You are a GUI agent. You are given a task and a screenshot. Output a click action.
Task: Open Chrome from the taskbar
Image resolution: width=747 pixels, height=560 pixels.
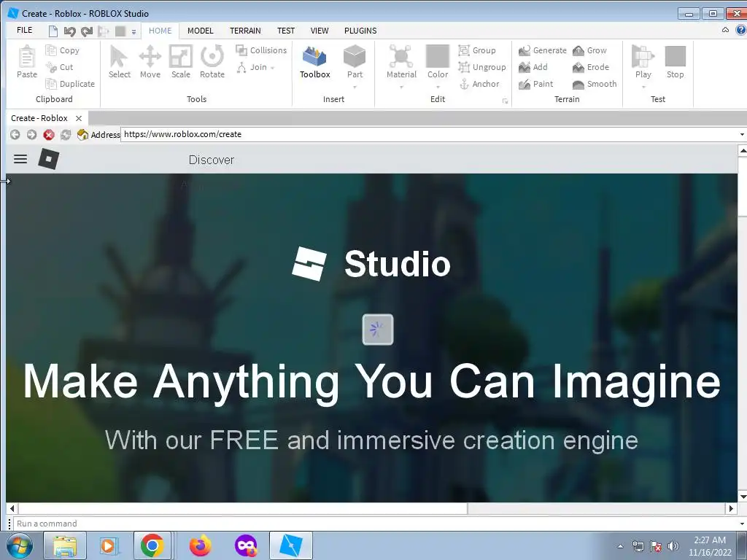click(x=152, y=545)
